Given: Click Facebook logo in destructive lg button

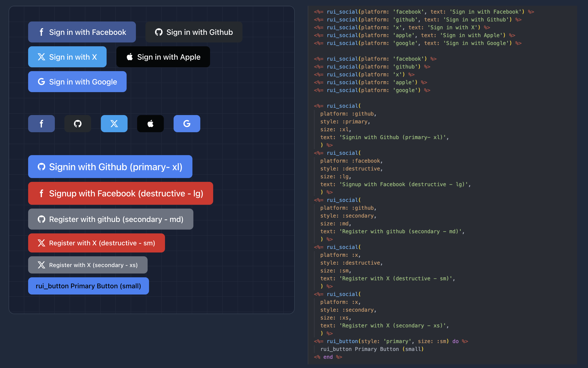Looking at the screenshot, I should [41, 194].
